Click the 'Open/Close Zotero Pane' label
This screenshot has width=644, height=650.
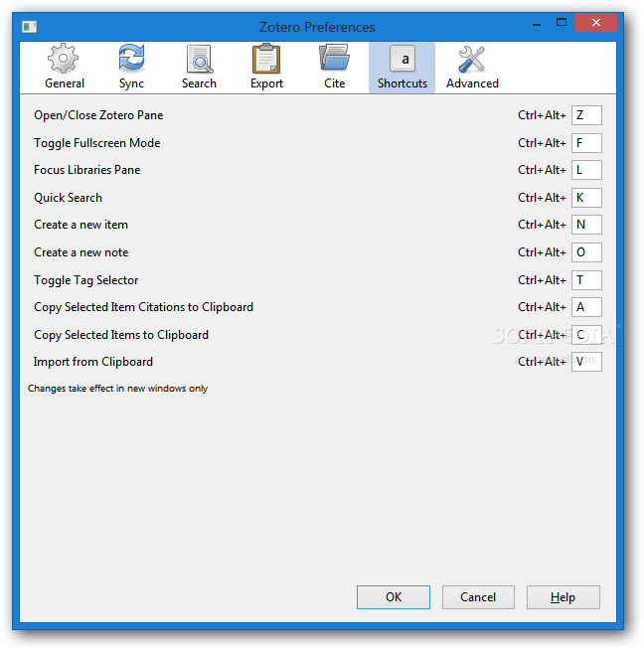[98, 115]
